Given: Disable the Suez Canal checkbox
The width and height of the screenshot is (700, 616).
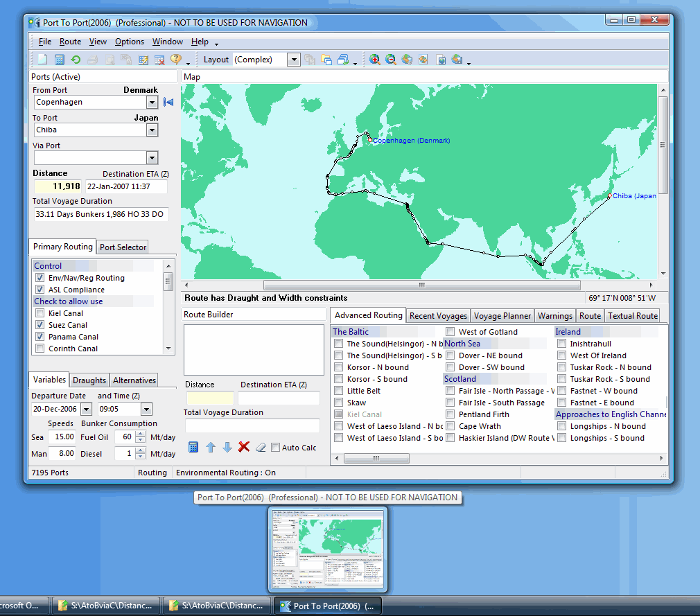Looking at the screenshot, I should (x=40, y=324).
